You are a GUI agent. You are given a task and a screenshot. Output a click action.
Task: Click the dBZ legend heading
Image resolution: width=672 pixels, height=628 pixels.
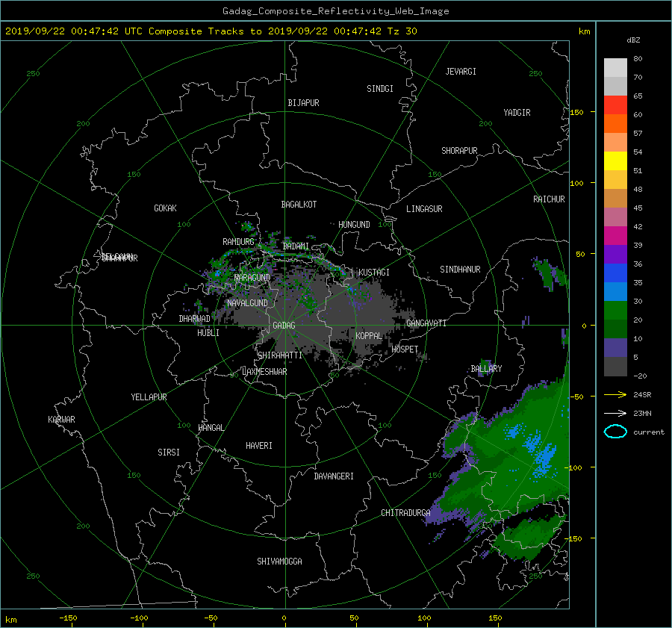pyautogui.click(x=633, y=40)
